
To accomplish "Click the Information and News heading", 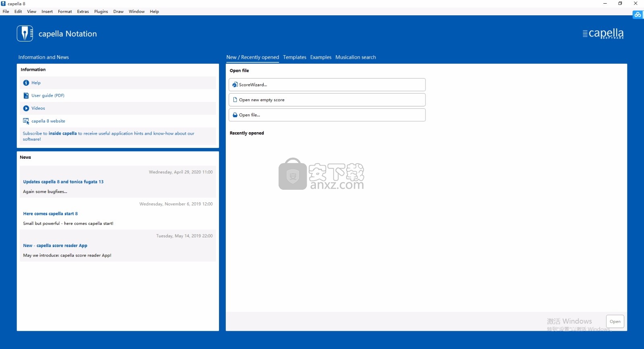I will 43,57.
